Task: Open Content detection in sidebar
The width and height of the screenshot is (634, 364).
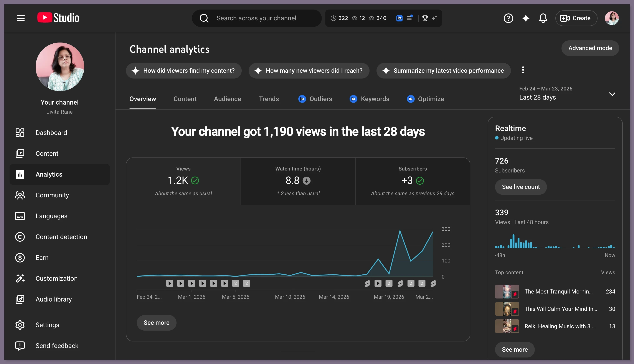Action: (61, 237)
